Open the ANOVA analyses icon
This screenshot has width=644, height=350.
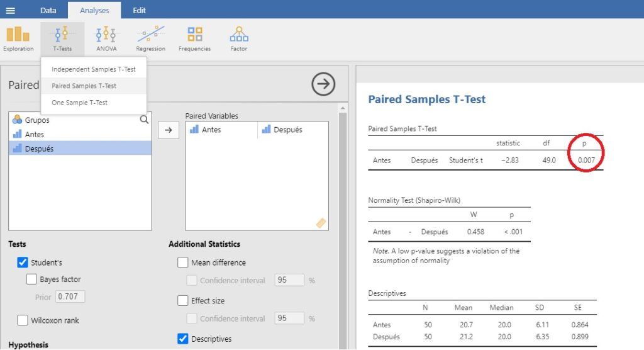point(106,38)
